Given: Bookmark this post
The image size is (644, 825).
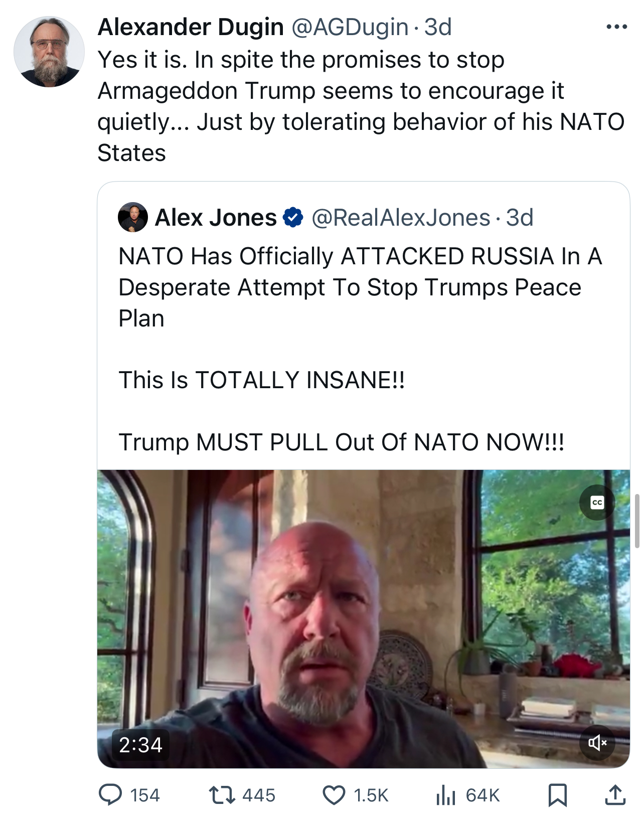Looking at the screenshot, I should click(557, 795).
